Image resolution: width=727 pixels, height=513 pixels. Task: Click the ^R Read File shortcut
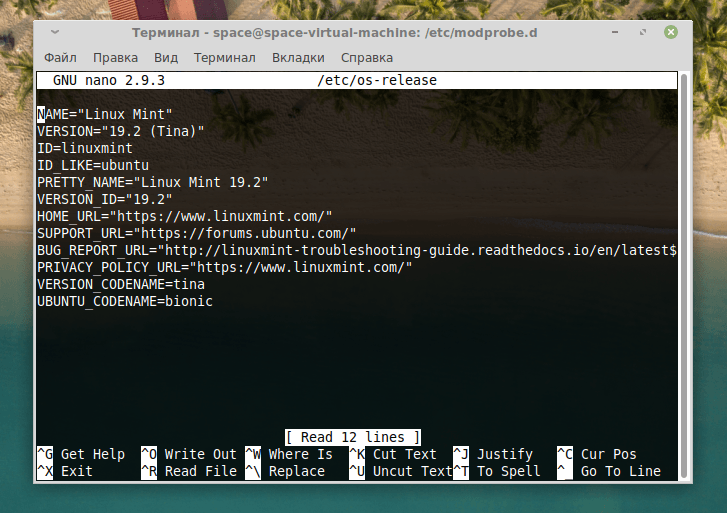click(x=189, y=471)
